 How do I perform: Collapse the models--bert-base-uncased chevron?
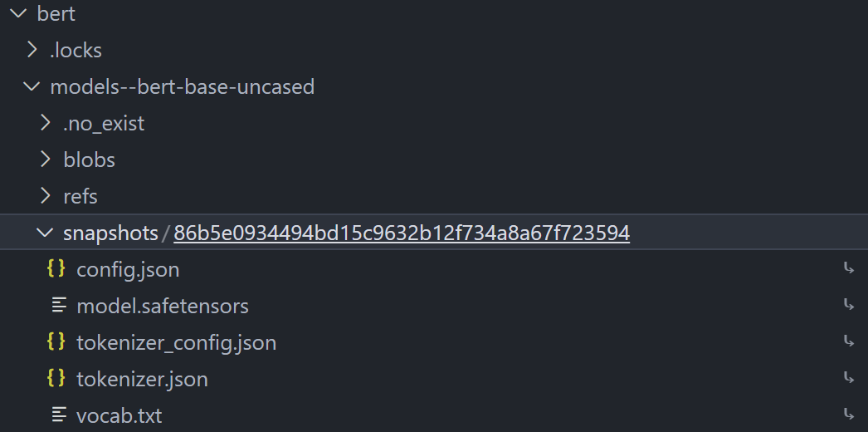32,86
